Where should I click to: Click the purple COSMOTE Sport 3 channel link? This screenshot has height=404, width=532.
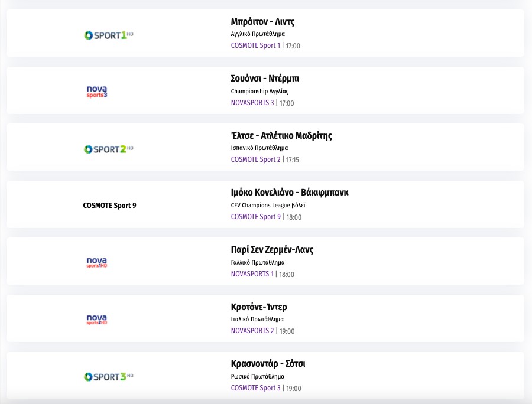255,388
